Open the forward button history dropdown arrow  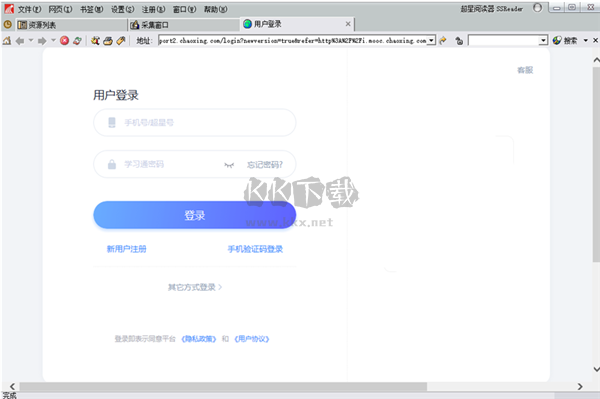pos(53,40)
